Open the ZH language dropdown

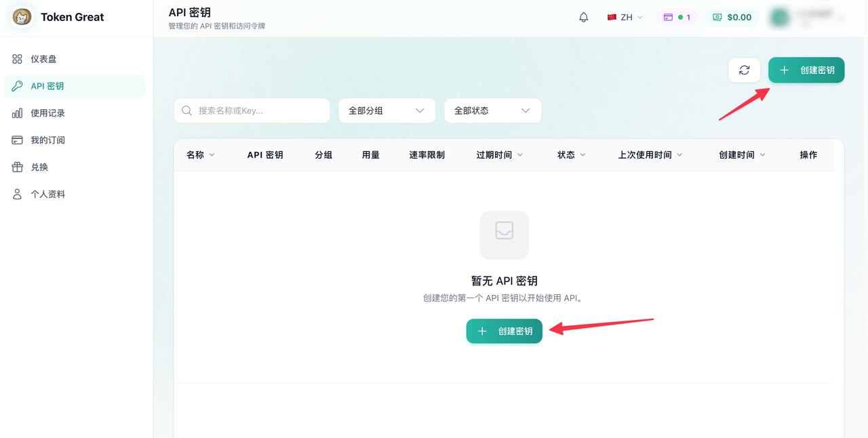coord(625,18)
